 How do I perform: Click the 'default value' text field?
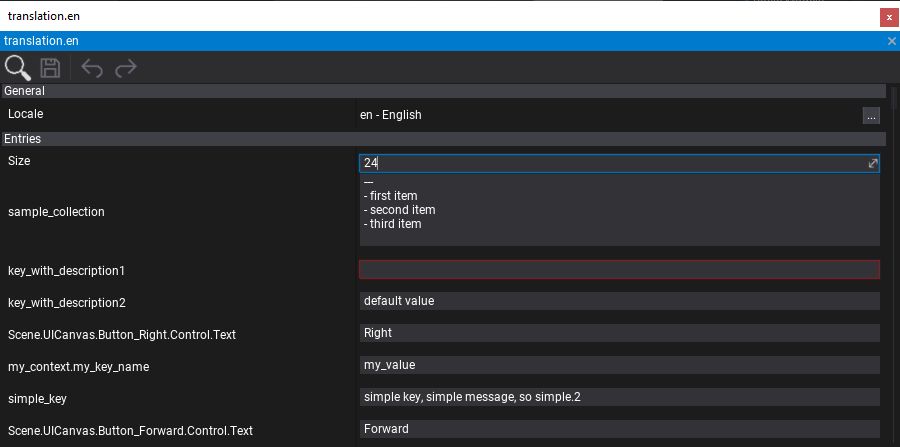[619, 301]
